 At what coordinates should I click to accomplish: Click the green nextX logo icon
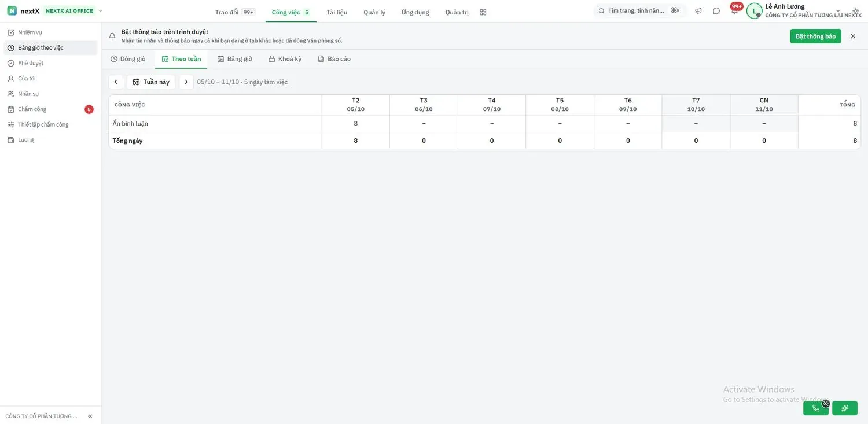pyautogui.click(x=12, y=11)
